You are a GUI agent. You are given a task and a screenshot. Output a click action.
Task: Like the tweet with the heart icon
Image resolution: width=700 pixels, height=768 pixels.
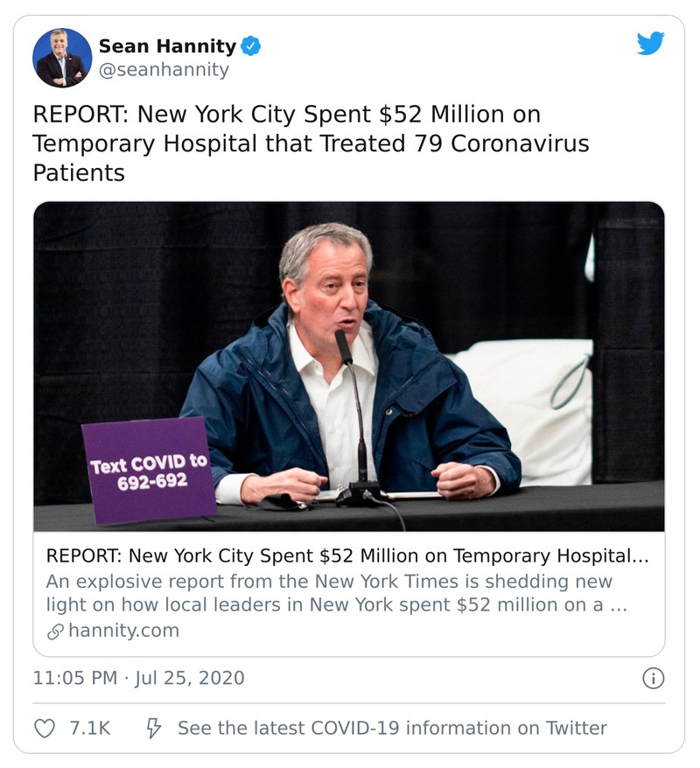click(x=44, y=728)
